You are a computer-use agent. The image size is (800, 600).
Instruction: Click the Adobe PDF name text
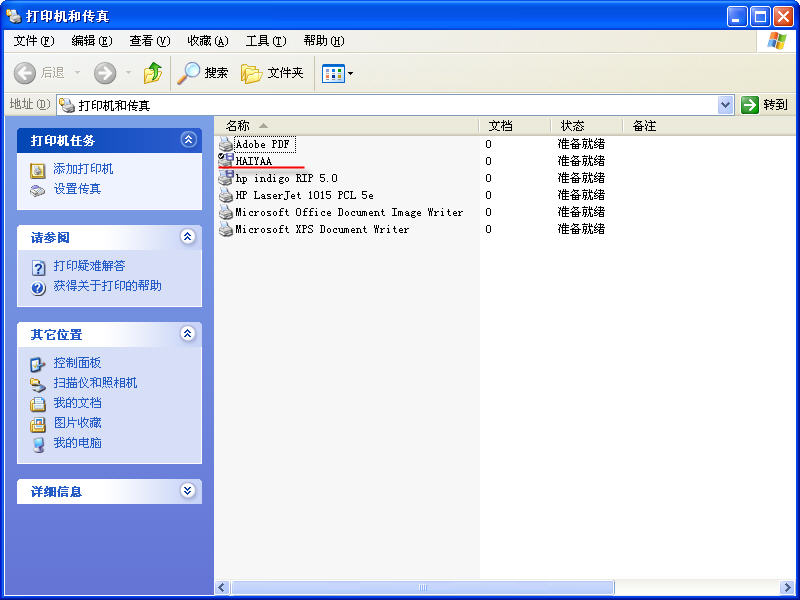[263, 144]
